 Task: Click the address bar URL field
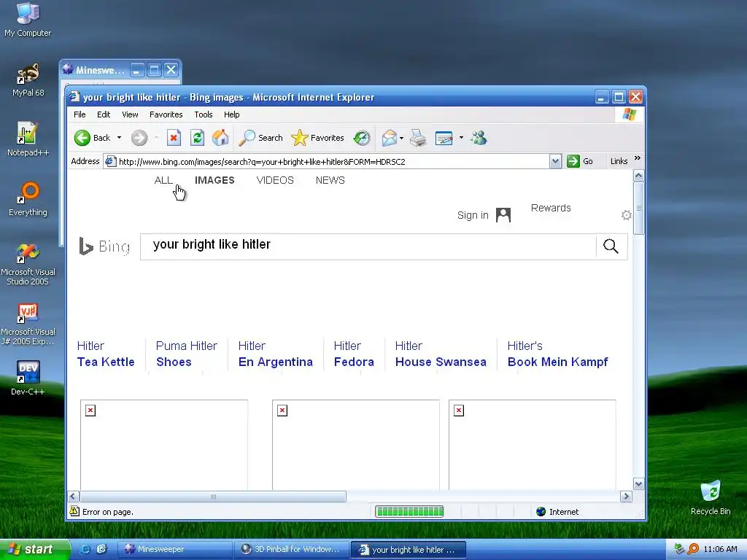pos(326,161)
